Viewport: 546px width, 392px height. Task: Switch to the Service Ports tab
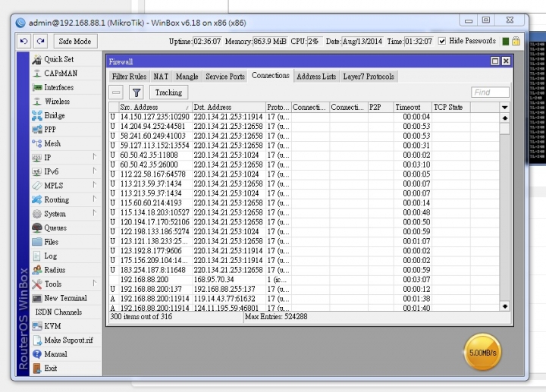pos(225,77)
